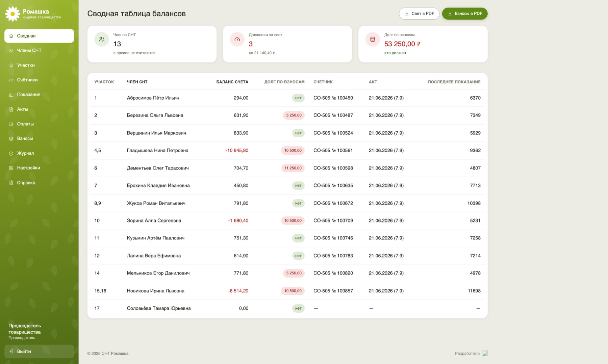Click the нет badge for Кузьмин Артём Павлович
608x364 pixels.
[298, 238]
